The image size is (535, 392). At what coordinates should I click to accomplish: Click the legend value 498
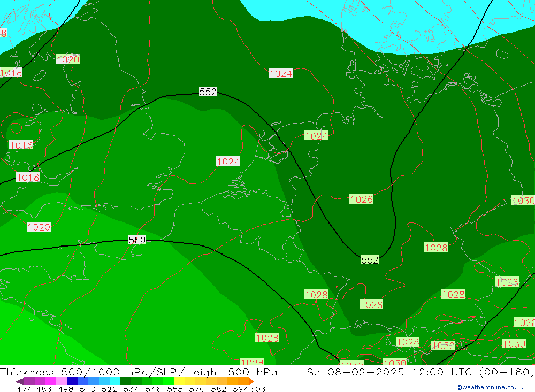(x=66, y=389)
